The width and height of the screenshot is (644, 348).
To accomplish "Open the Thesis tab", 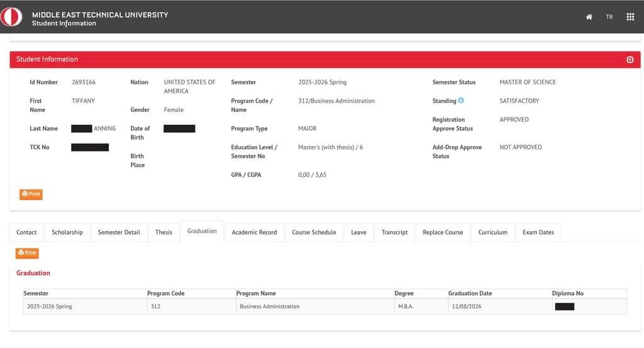I will tap(164, 233).
